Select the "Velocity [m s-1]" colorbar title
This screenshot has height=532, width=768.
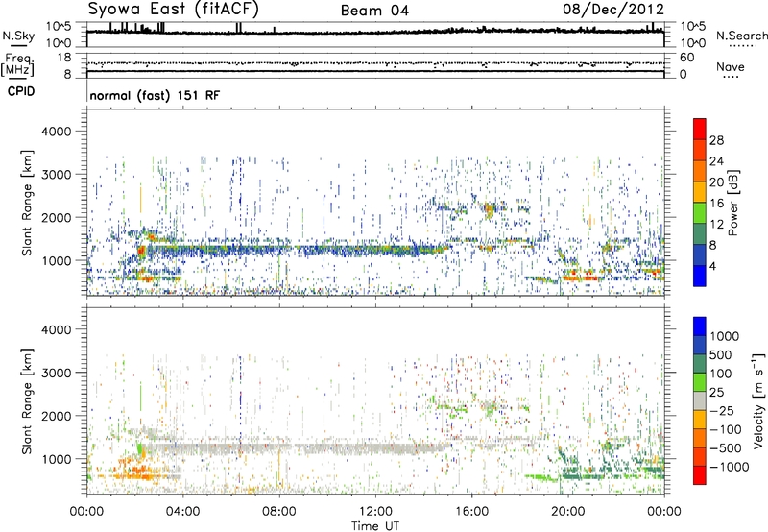point(758,400)
